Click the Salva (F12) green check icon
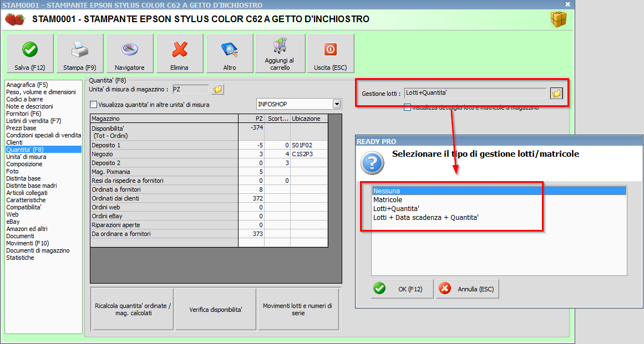 (x=30, y=50)
